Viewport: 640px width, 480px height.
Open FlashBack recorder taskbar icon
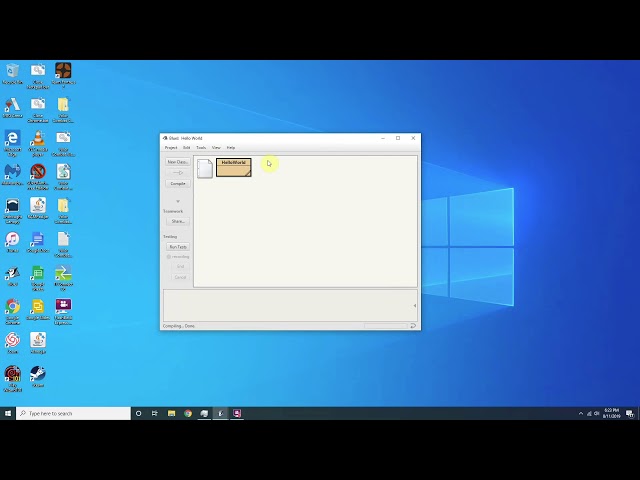point(237,413)
